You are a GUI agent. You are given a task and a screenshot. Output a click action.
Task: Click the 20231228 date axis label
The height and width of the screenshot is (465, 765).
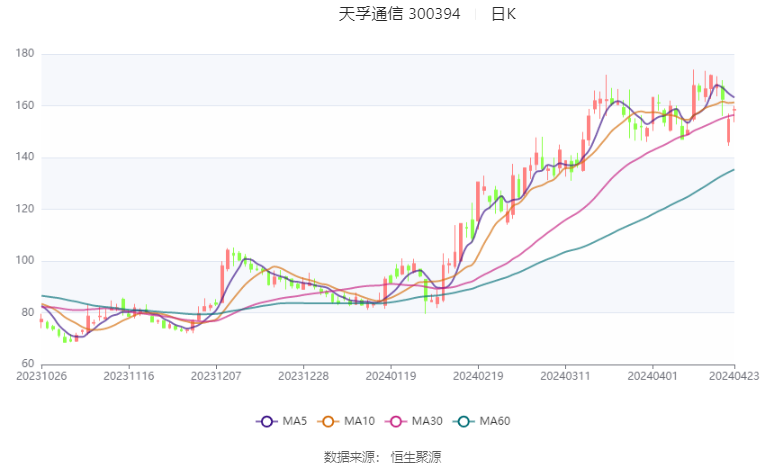[x=303, y=376]
